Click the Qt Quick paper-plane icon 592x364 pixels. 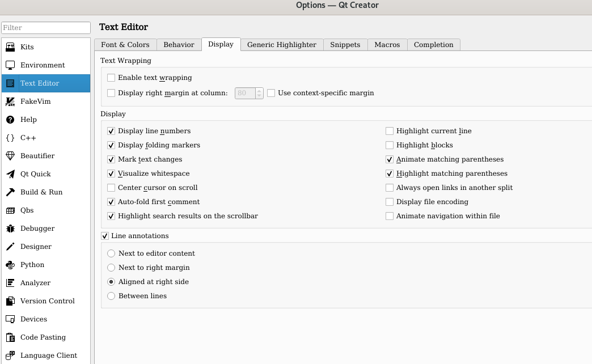(x=10, y=174)
